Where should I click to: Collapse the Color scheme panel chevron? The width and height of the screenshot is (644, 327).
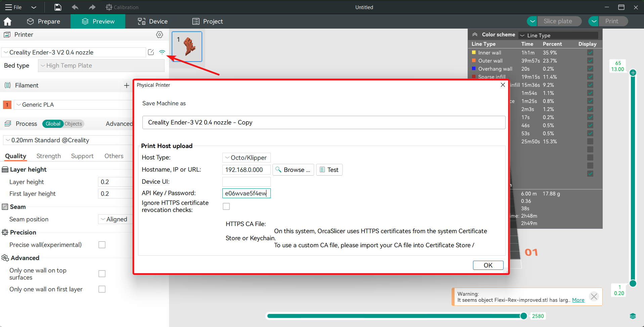coord(475,35)
